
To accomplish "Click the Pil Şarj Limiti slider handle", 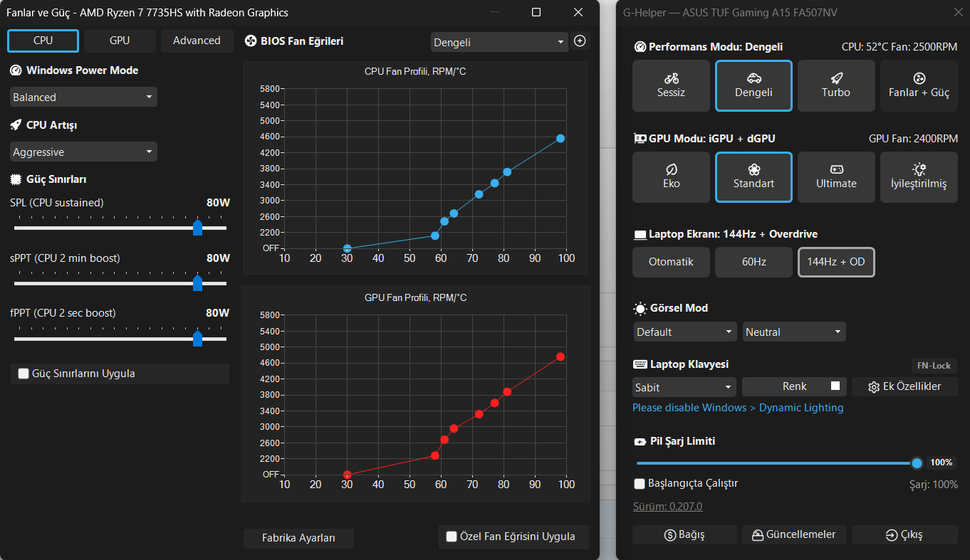I will (x=917, y=463).
